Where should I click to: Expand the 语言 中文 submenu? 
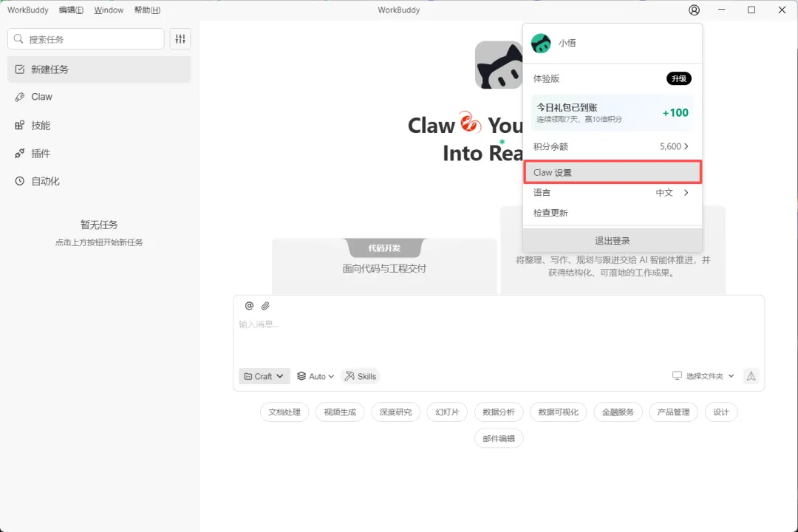point(613,192)
